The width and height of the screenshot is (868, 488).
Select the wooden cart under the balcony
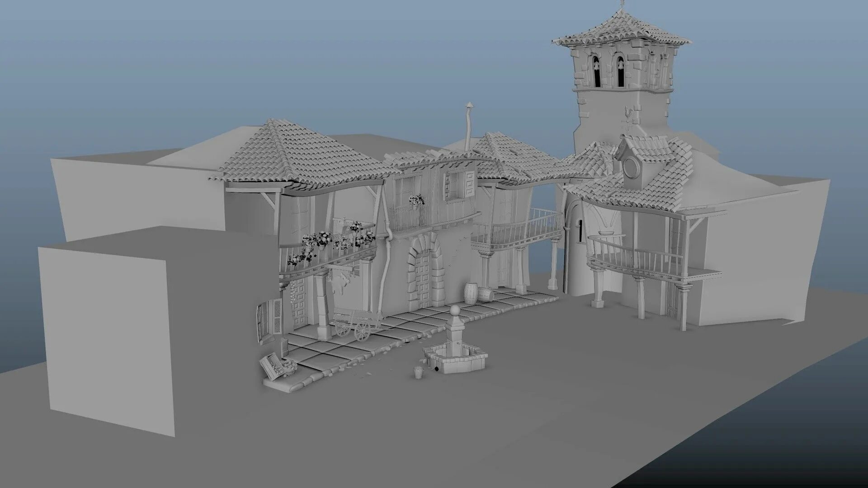tap(356, 323)
